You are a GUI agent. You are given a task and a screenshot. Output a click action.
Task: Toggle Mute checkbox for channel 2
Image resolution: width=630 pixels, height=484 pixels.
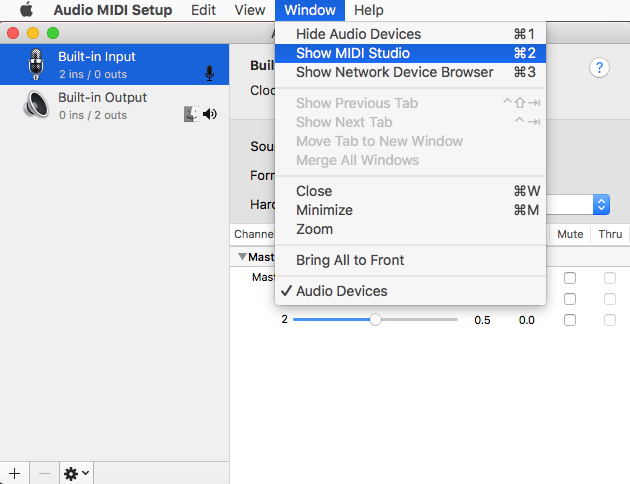coord(570,320)
